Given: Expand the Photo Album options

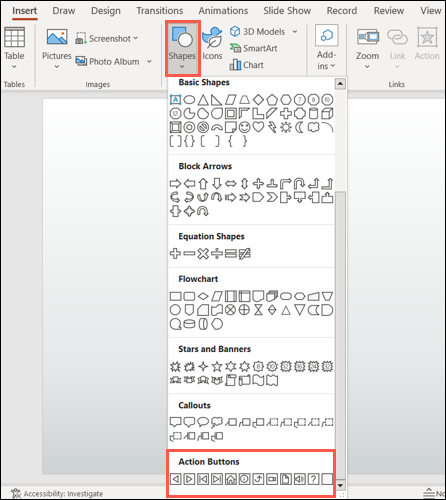Looking at the screenshot, I should (x=149, y=61).
